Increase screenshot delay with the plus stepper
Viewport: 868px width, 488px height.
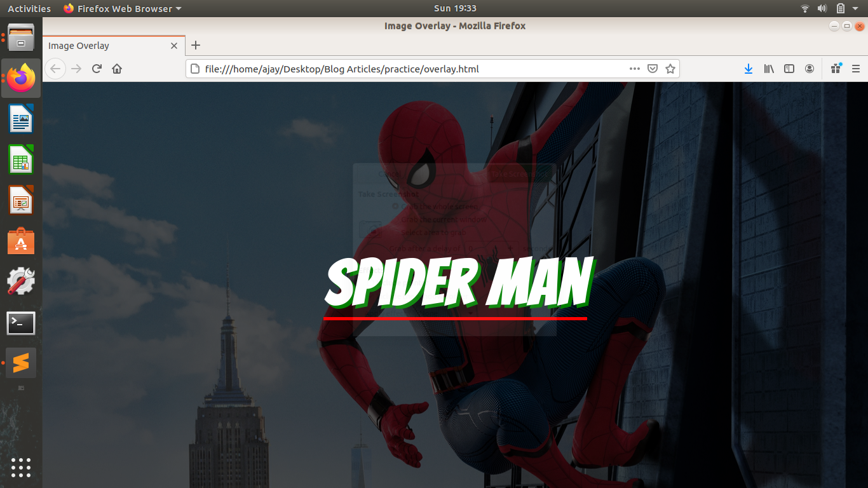coord(510,248)
